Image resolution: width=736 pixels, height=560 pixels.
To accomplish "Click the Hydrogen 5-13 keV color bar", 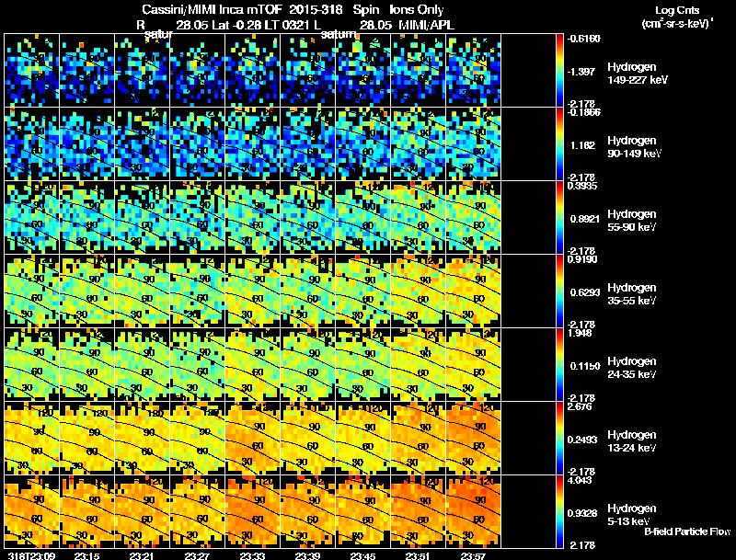I will [x=559, y=511].
